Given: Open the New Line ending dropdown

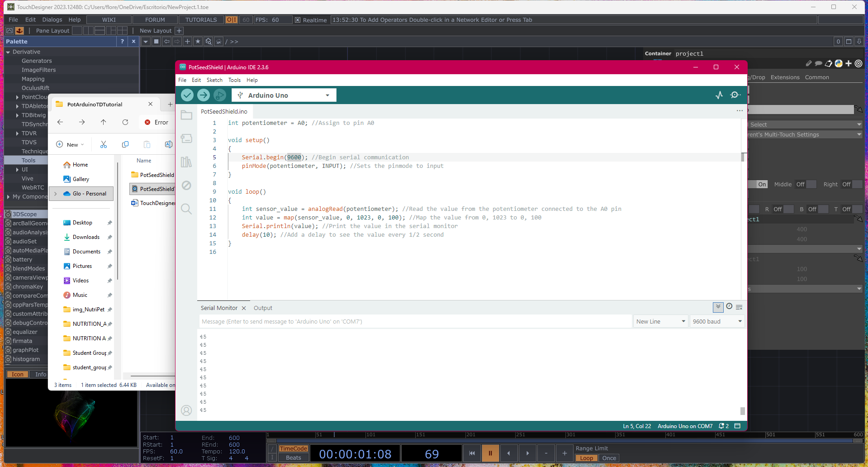Looking at the screenshot, I should (660, 322).
